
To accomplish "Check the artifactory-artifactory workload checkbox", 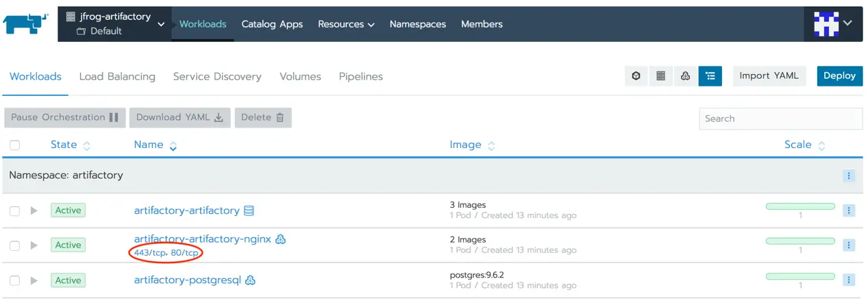I will coord(15,211).
